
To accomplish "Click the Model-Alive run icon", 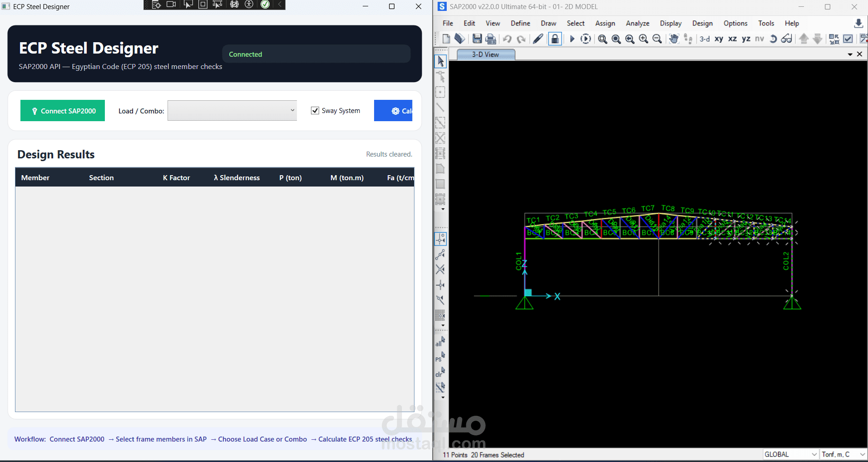I will point(586,39).
